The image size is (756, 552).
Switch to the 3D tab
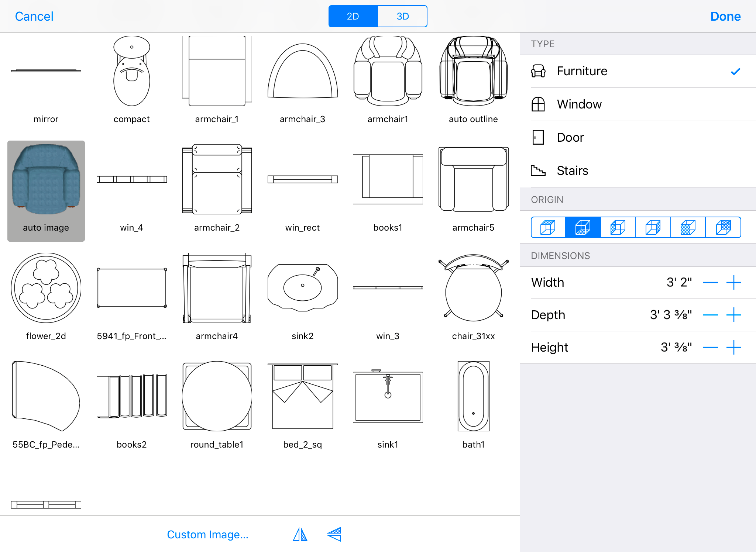pyautogui.click(x=402, y=16)
